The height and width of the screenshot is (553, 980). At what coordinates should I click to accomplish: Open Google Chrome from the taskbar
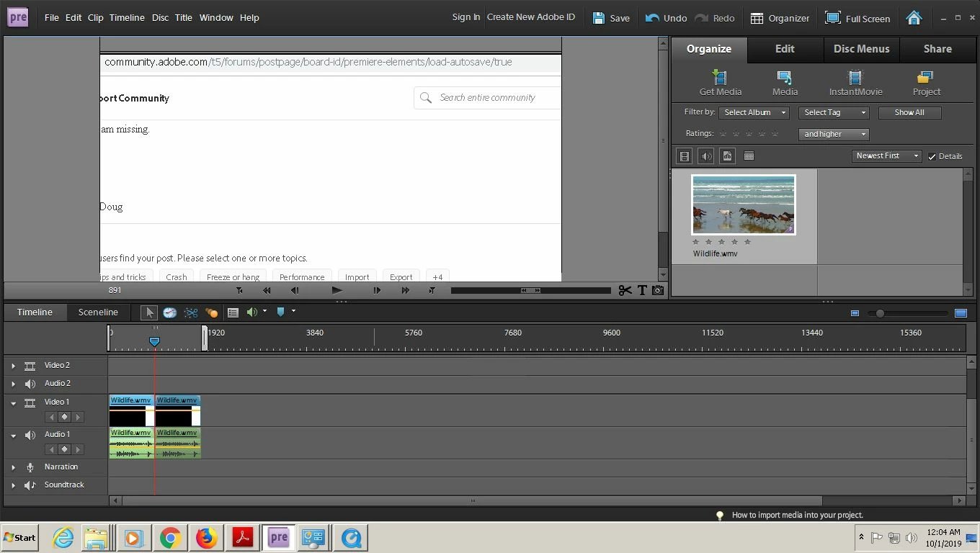tap(170, 538)
